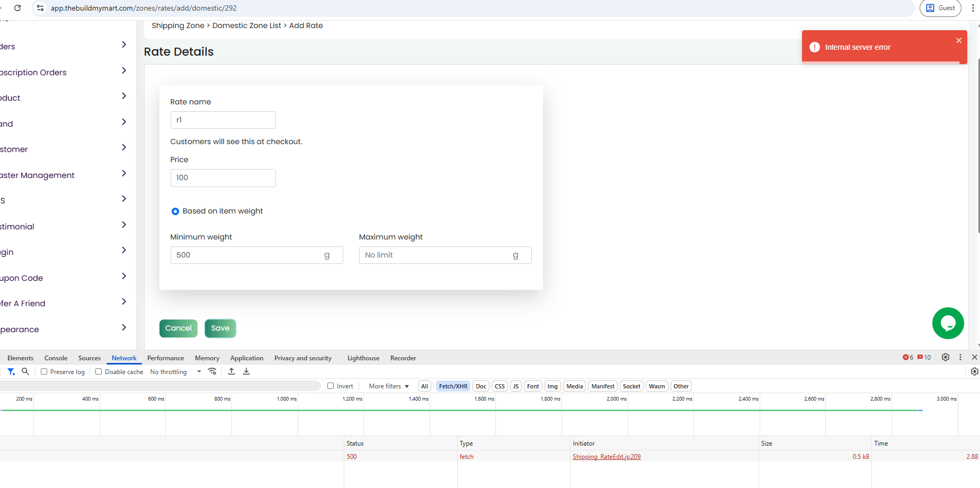Expand the Orders sidebar chevron
The image size is (980, 488).
coord(124,45)
